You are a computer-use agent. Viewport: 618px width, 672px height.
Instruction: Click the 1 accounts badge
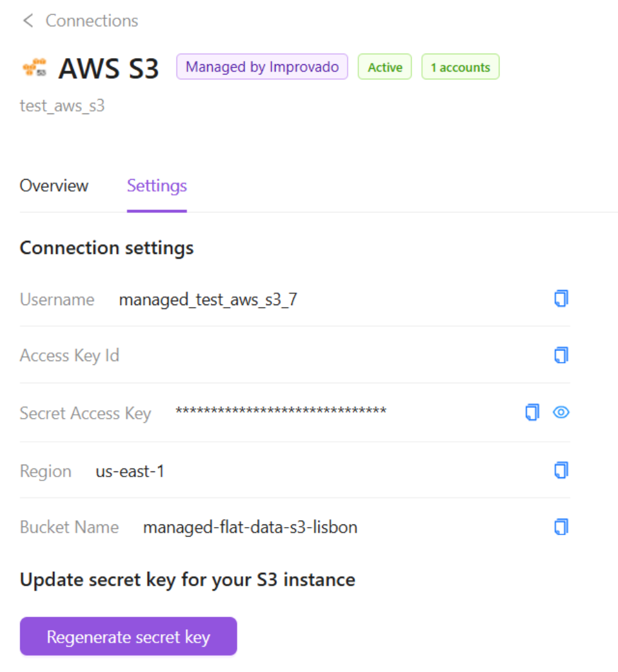click(460, 67)
